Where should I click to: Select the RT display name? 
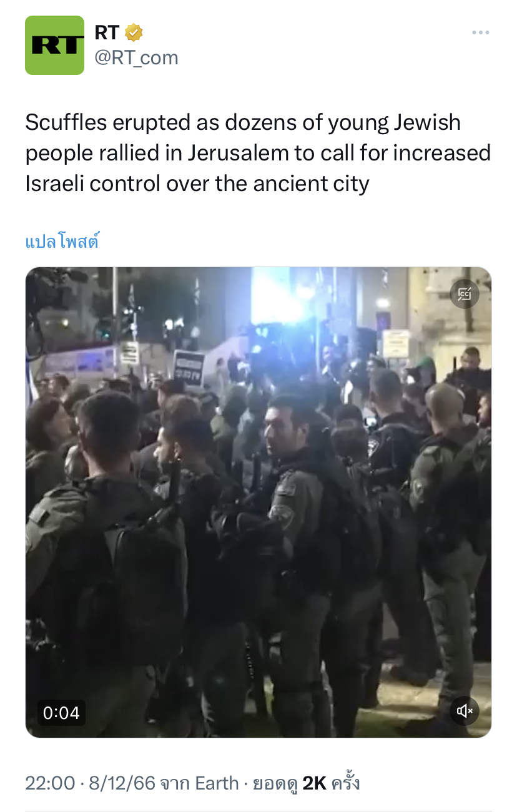pos(107,33)
